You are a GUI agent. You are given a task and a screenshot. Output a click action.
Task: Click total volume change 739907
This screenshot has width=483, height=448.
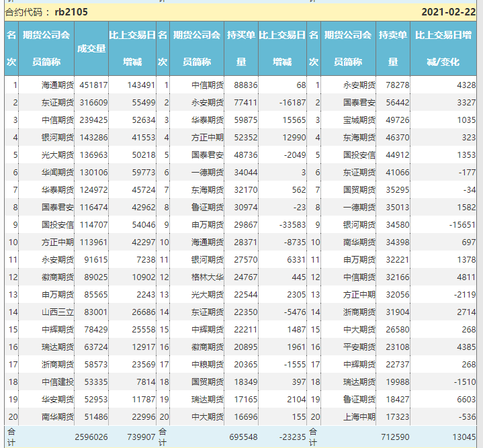(141, 437)
